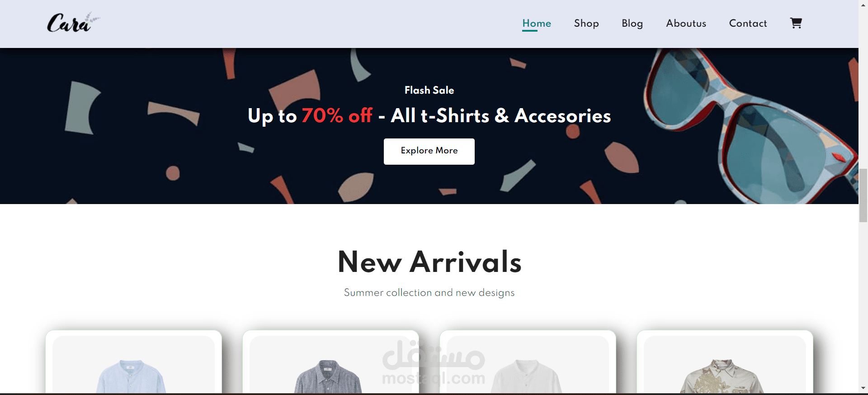Click the scrollbar down arrow
This screenshot has width=868, height=395.
(863, 388)
